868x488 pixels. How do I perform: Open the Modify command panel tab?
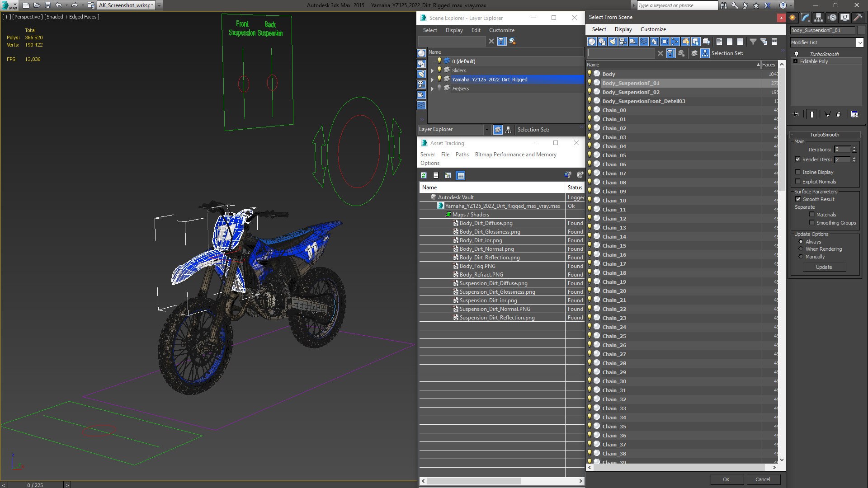pos(806,18)
